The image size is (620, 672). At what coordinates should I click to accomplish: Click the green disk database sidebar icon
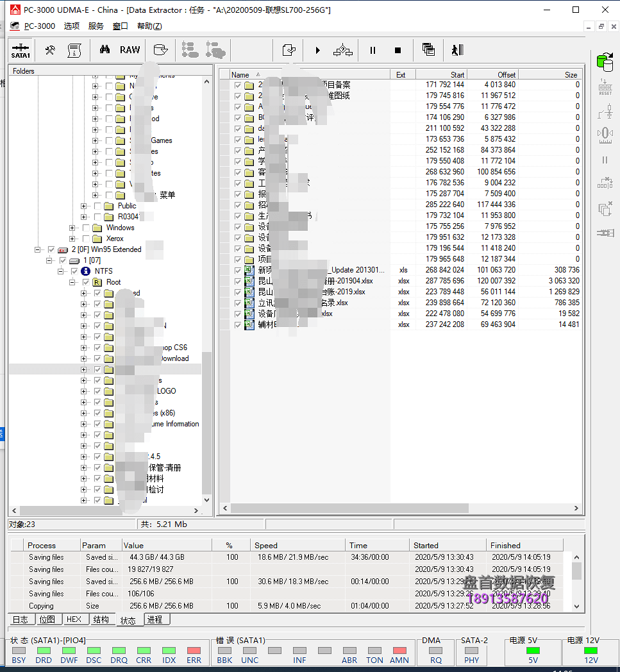pyautogui.click(x=605, y=62)
